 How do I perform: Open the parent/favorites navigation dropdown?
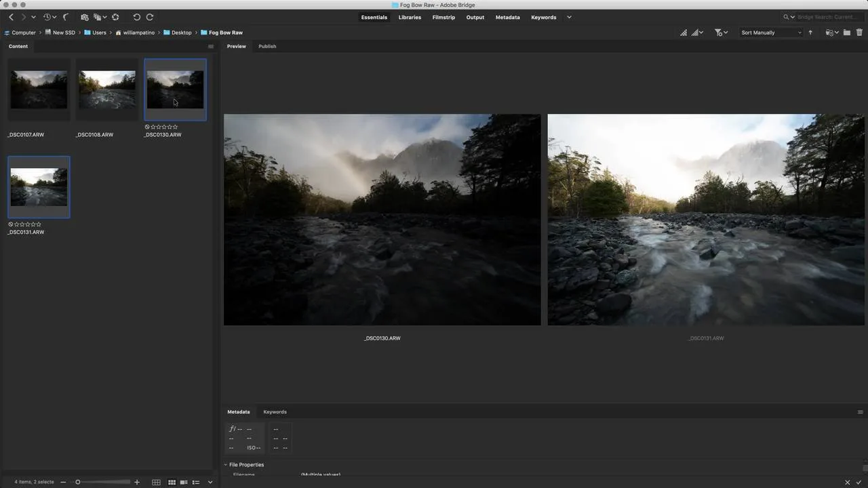[x=33, y=17]
